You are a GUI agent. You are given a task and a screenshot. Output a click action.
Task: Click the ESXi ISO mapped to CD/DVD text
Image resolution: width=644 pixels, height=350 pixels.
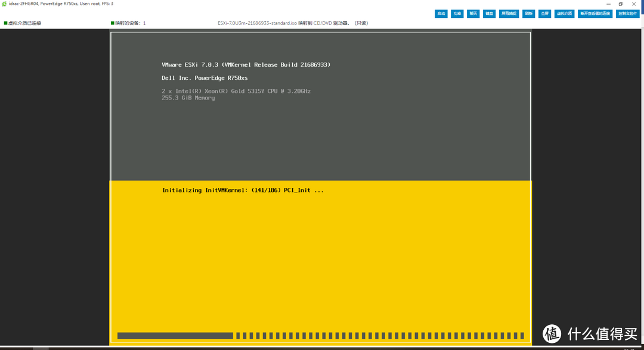293,23
